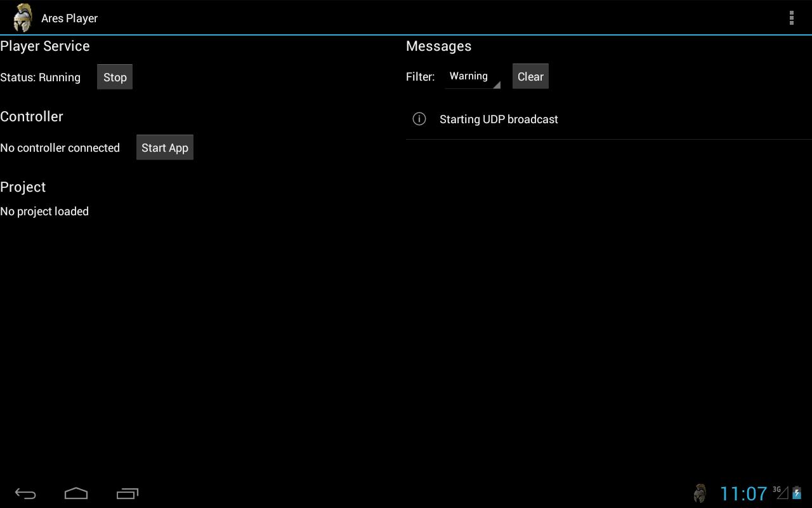Click the No project loaded text
This screenshot has width=812, height=508.
tap(44, 211)
